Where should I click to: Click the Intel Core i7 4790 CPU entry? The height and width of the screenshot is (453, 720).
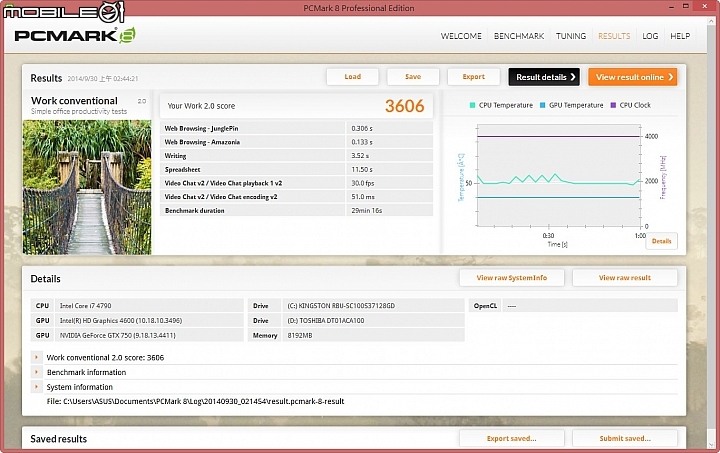tap(149, 306)
